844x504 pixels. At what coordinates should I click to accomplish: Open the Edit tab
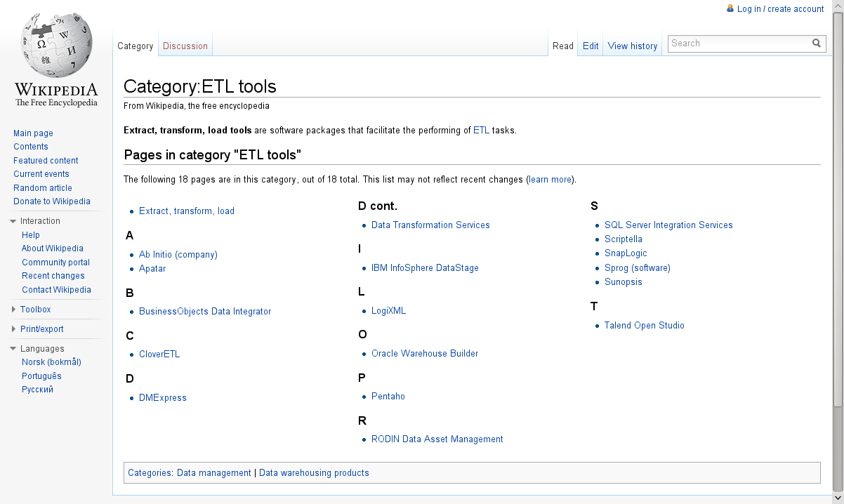(591, 46)
